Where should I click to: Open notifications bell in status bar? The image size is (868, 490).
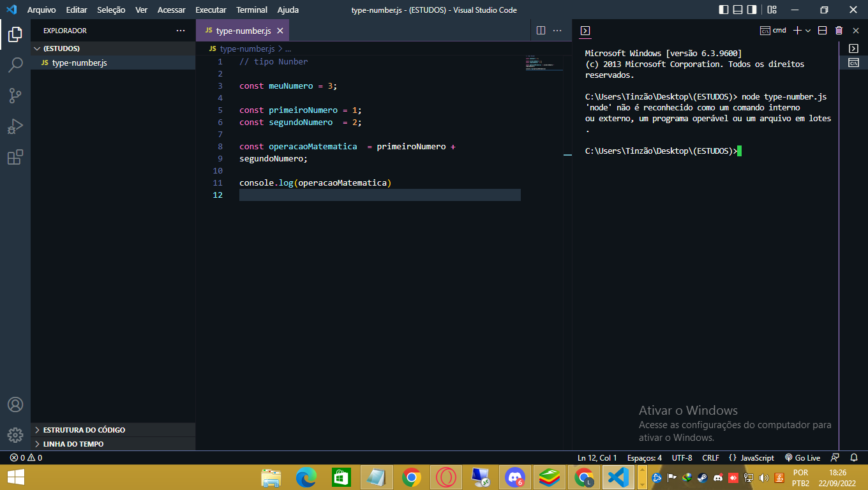click(x=854, y=457)
